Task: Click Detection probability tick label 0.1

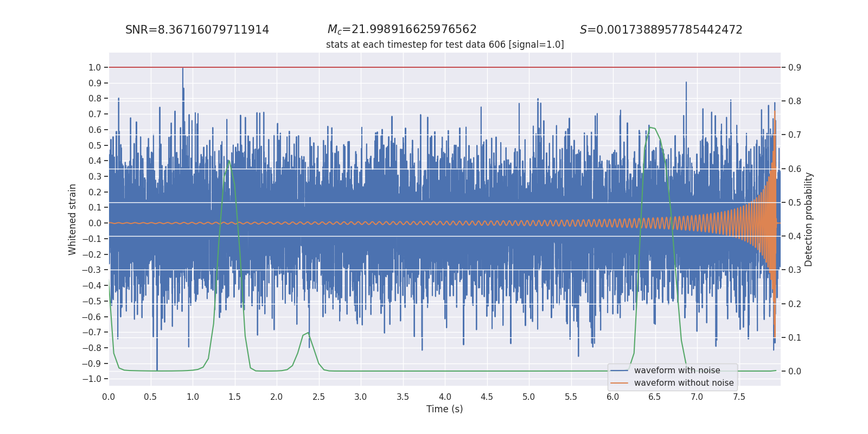Action: pyautogui.click(x=795, y=337)
